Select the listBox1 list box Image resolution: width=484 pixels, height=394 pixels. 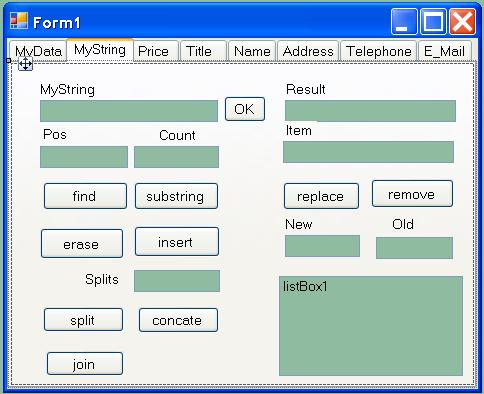click(x=371, y=326)
